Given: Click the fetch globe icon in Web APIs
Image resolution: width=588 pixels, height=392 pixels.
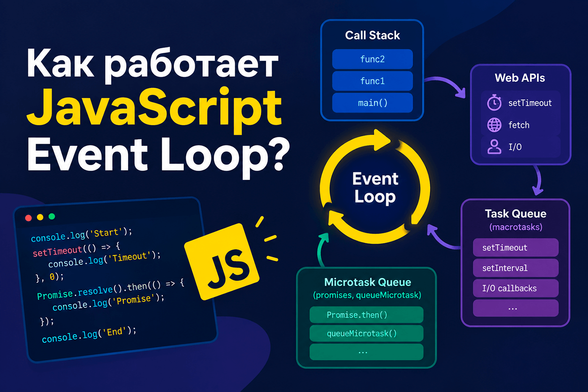Looking at the screenshot, I should pyautogui.click(x=494, y=125).
